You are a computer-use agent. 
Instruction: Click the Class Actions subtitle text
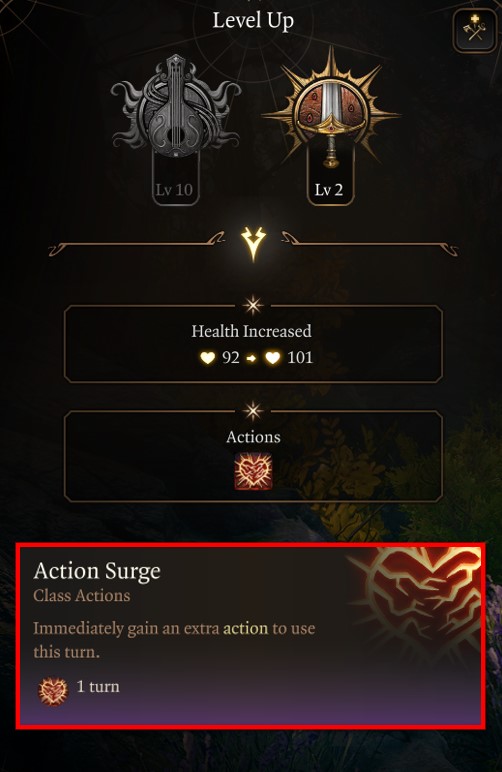(82, 596)
